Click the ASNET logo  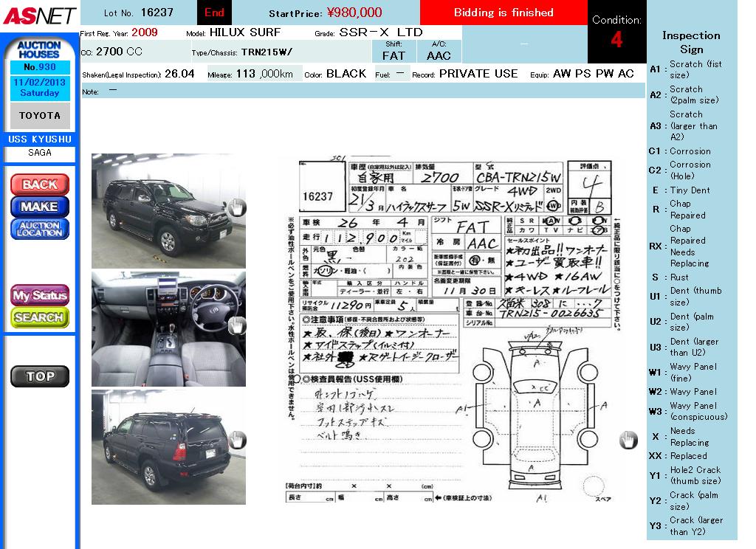pyautogui.click(x=38, y=15)
